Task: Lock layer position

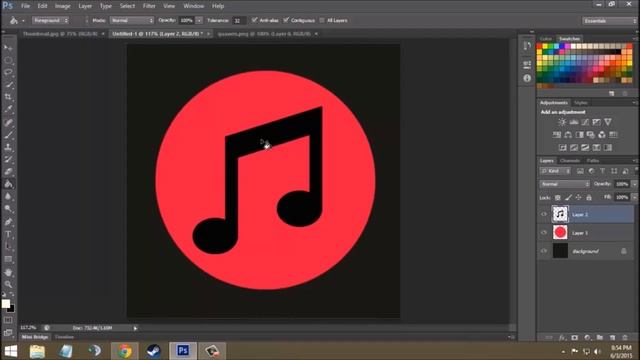Action: [579, 198]
